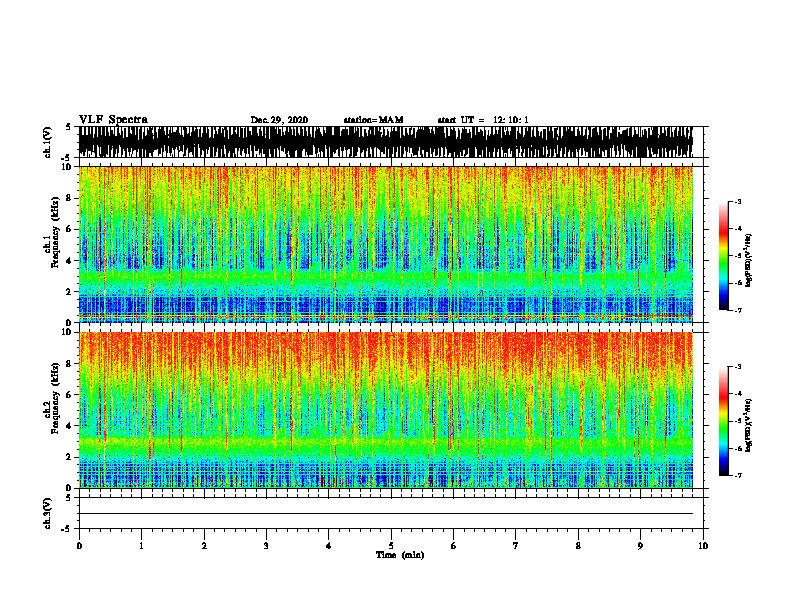Click the ch.1(V) black waveform strip
Image resolution: width=792 pixels, height=612 pixels.
coord(386,142)
